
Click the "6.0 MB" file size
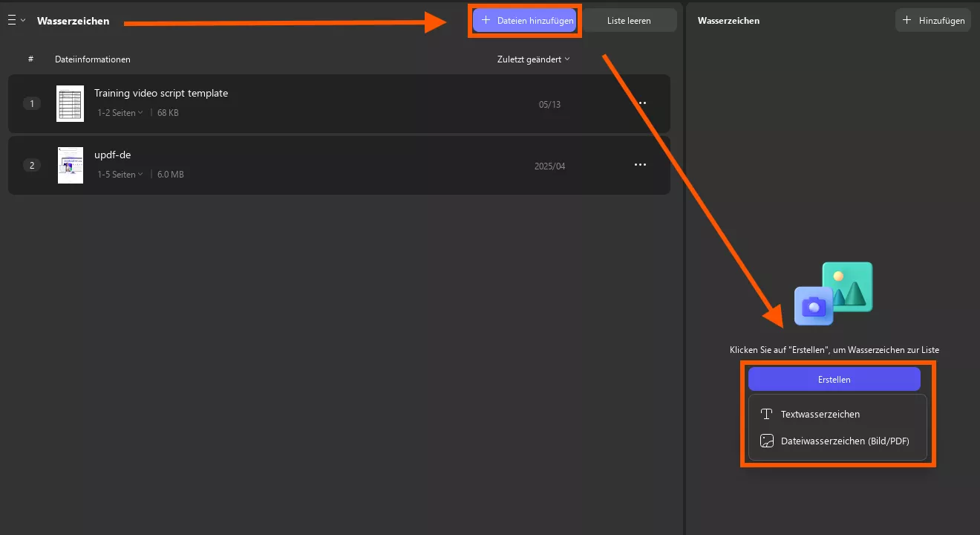[171, 175]
